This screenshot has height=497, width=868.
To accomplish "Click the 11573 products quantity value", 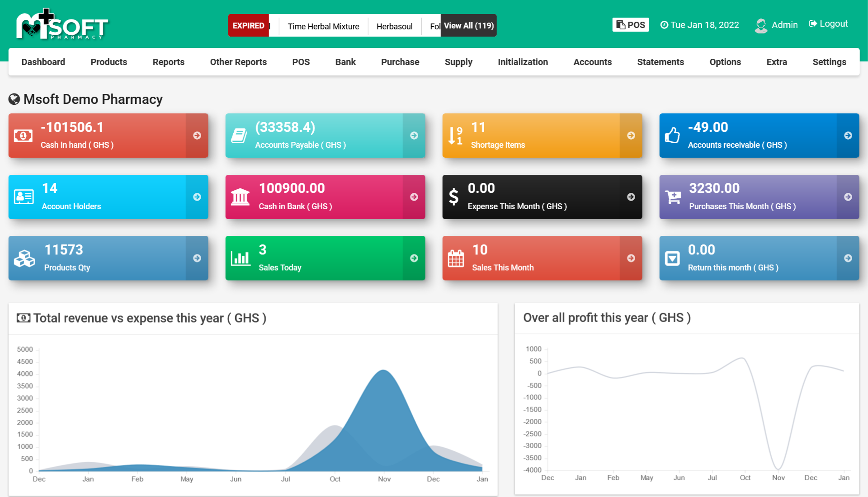I will (64, 250).
